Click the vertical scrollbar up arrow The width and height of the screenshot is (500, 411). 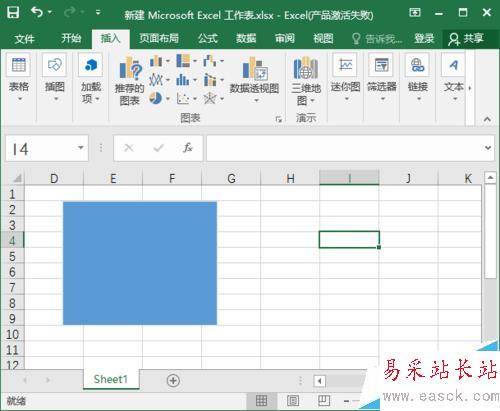coord(490,177)
